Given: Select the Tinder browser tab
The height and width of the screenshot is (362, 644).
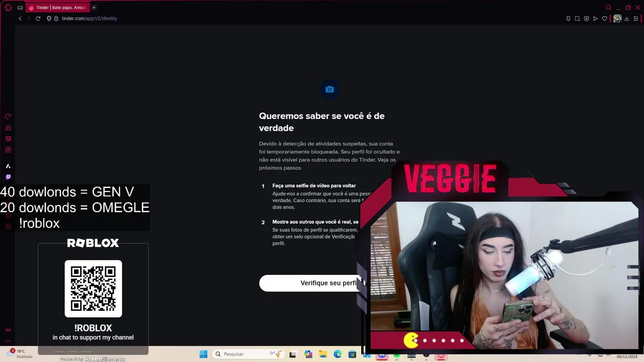Looking at the screenshot, I should [x=57, y=8].
